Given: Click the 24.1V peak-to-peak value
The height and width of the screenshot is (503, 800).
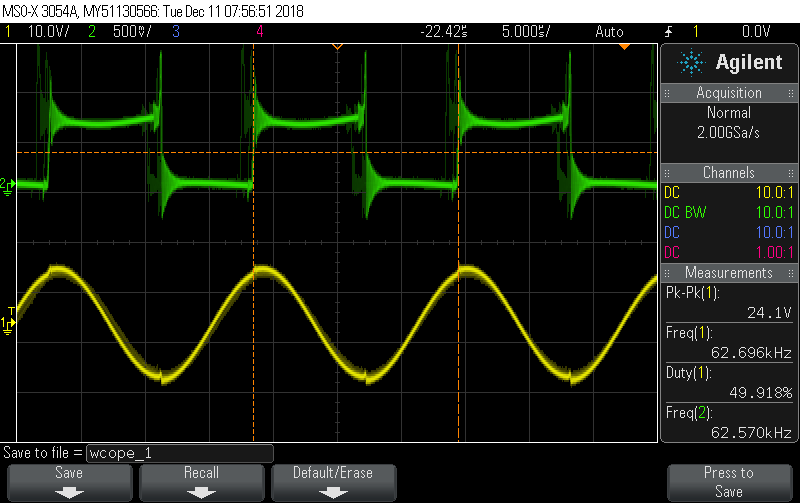Looking at the screenshot, I should [x=769, y=312].
